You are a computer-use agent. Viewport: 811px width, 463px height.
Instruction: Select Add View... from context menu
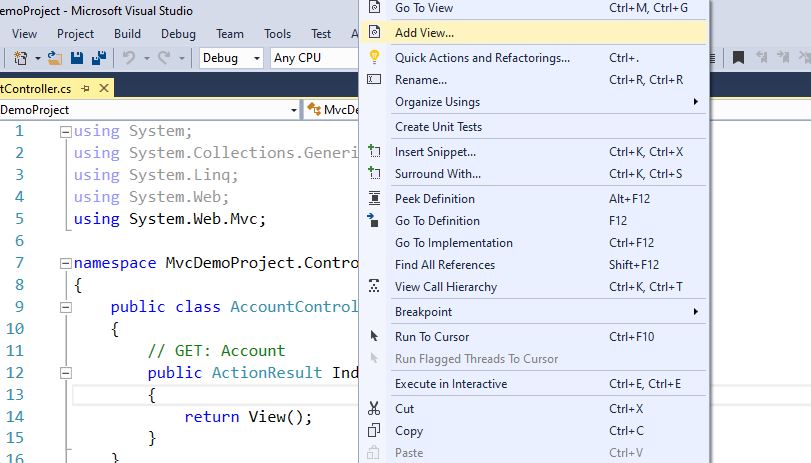pyautogui.click(x=424, y=33)
